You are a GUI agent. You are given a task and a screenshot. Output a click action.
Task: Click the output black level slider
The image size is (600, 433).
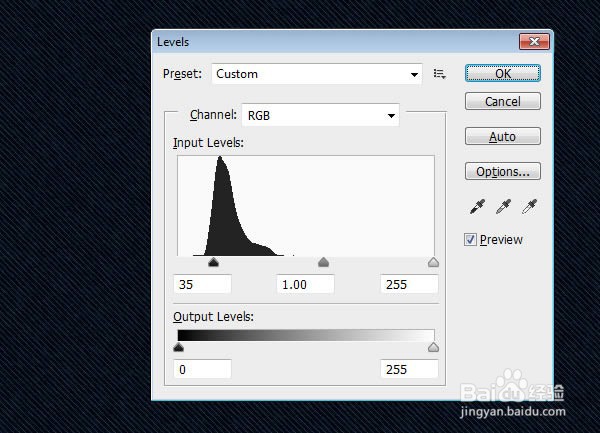pyautogui.click(x=179, y=347)
